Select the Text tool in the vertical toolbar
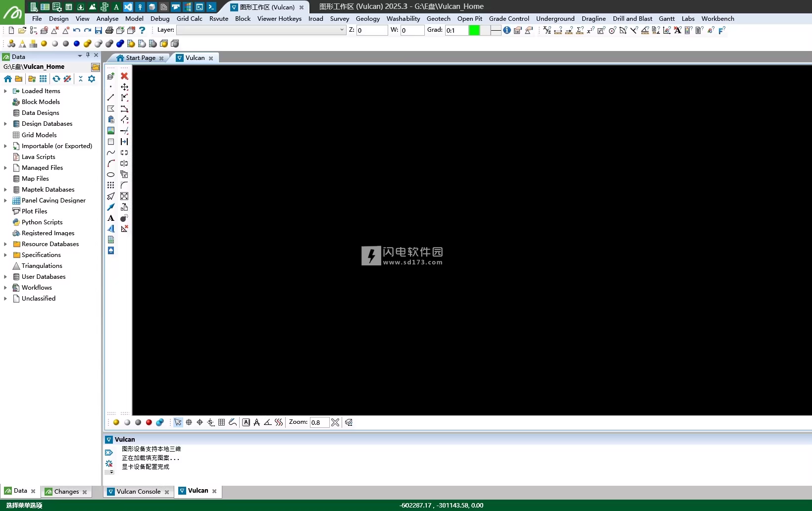Image resolution: width=812 pixels, height=511 pixels. 111,218
